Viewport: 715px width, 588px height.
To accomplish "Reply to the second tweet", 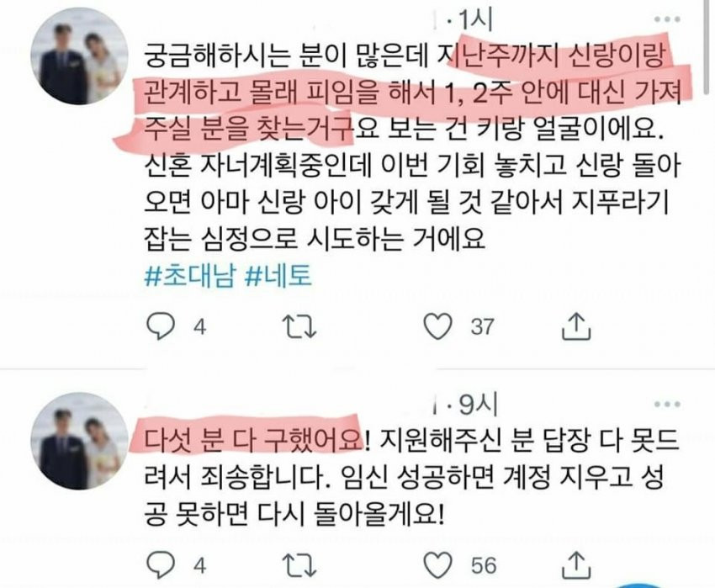I will 161,565.
